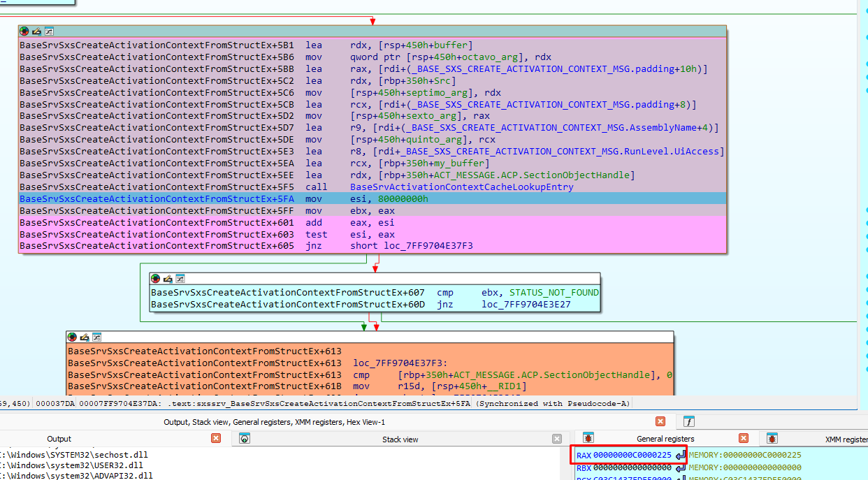
Task: Click the group nodes icon on the orange block
Action: pos(97,337)
